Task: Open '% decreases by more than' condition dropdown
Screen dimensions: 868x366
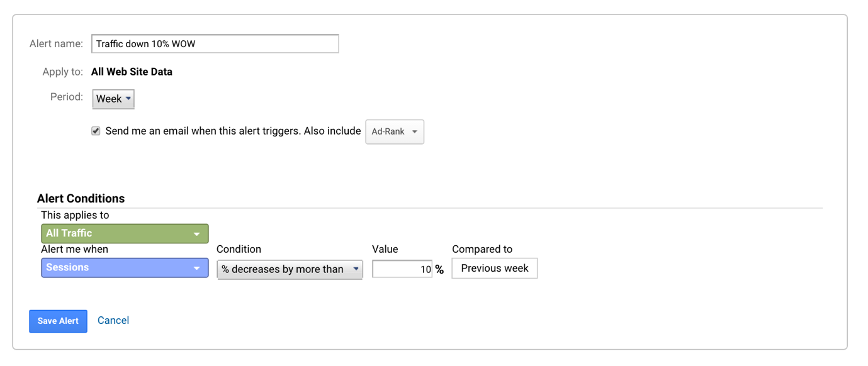Action: (x=290, y=269)
